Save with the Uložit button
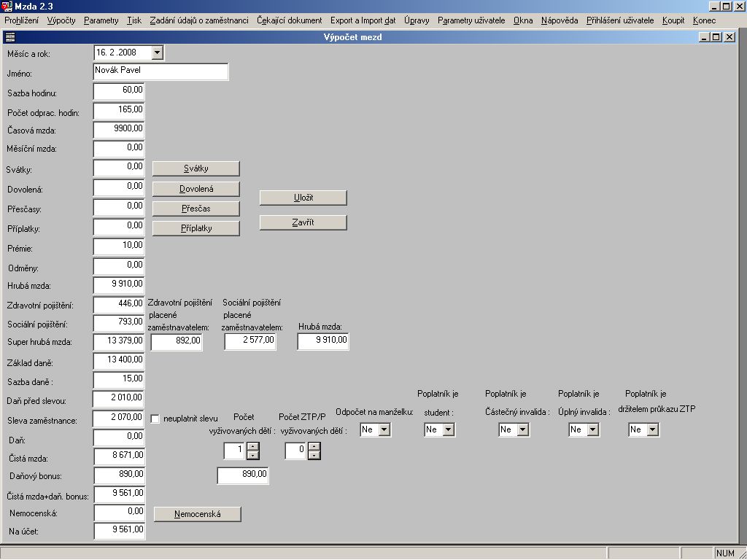This screenshot has height=560, width=747. 303,198
